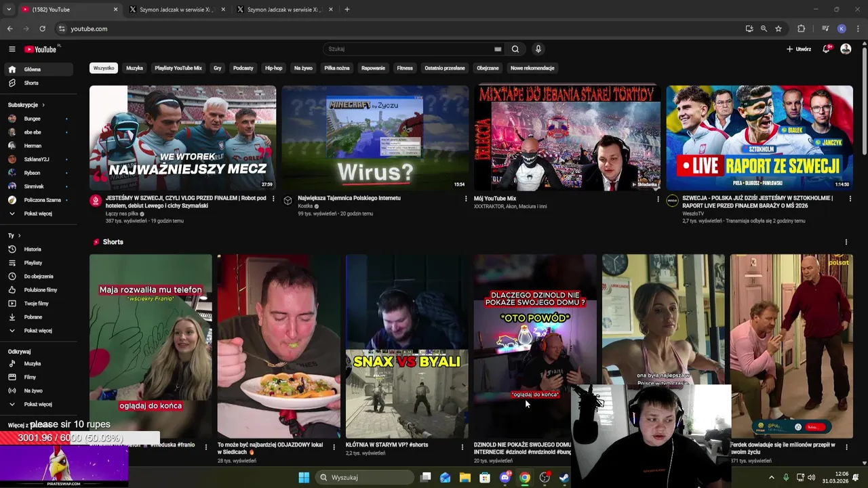Open a new Chrome tab
This screenshot has width=868, height=488.
tap(347, 9)
